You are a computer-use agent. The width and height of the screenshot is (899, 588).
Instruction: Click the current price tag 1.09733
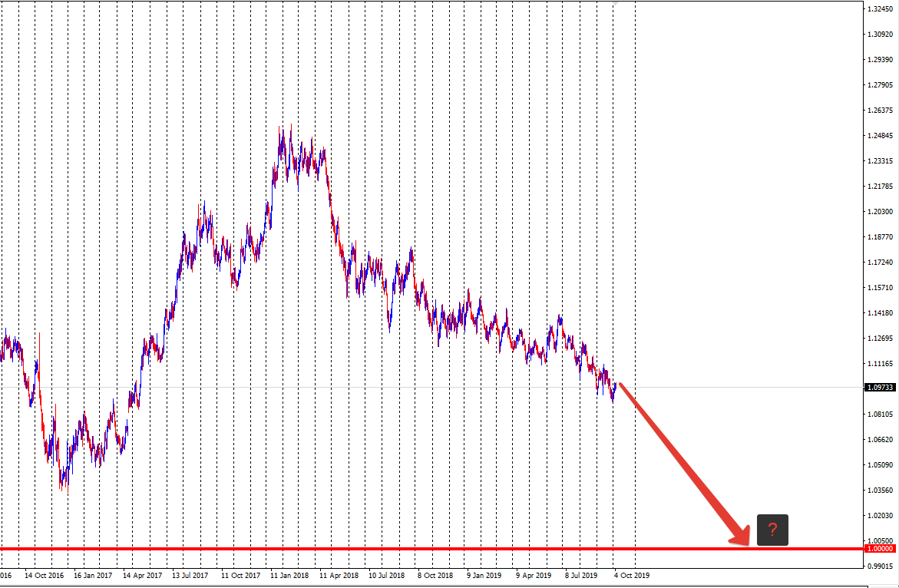pyautogui.click(x=880, y=388)
